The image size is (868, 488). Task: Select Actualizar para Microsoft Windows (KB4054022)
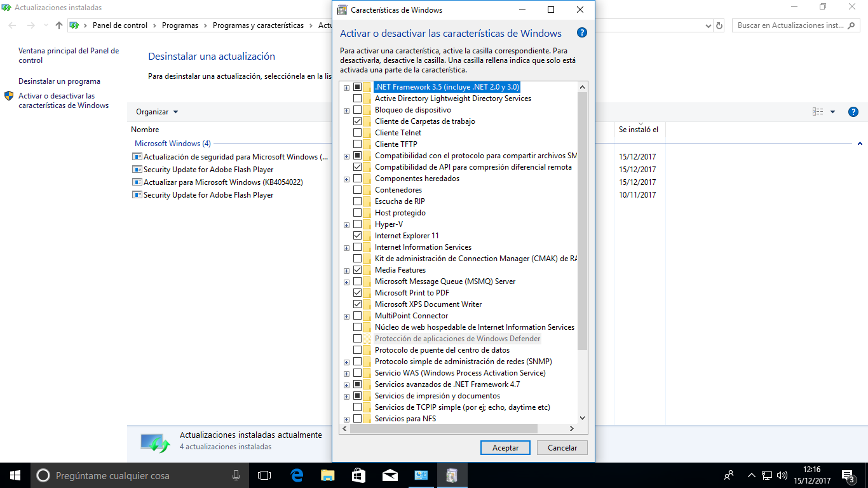tap(223, 182)
